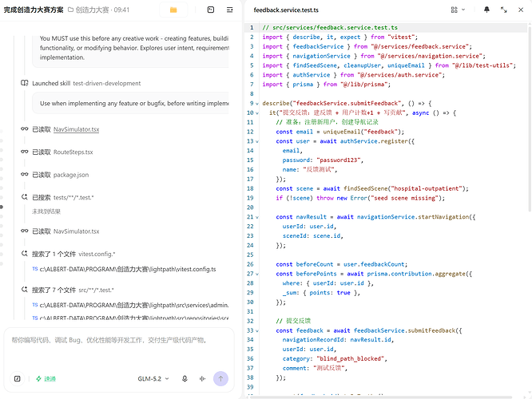Click 'blind_path_blocked' string on line 36

pos(351,358)
